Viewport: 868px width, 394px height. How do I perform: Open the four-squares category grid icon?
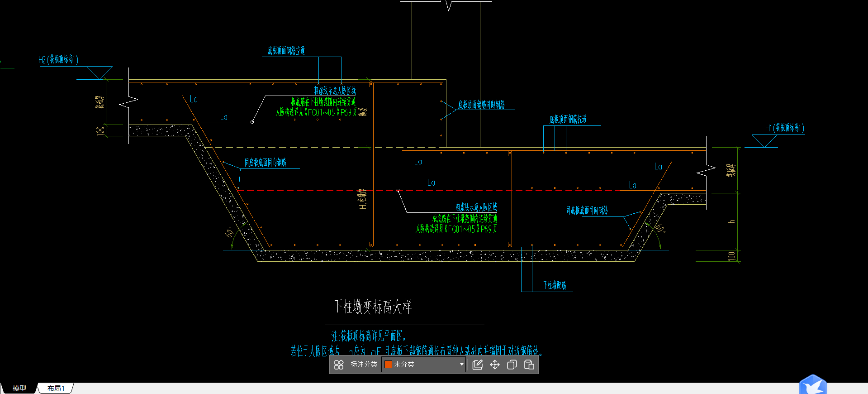coord(339,365)
